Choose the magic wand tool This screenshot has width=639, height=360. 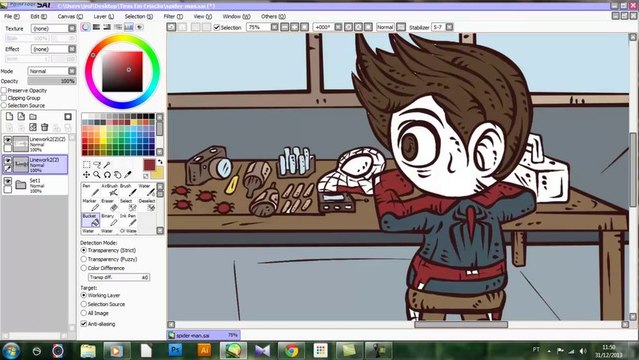point(107,165)
